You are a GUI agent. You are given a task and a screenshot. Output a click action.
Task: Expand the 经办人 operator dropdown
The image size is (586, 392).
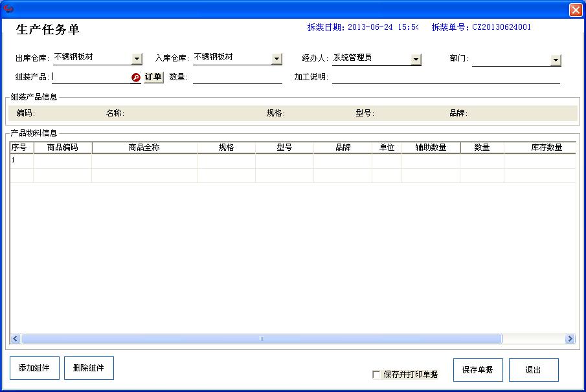(x=417, y=58)
